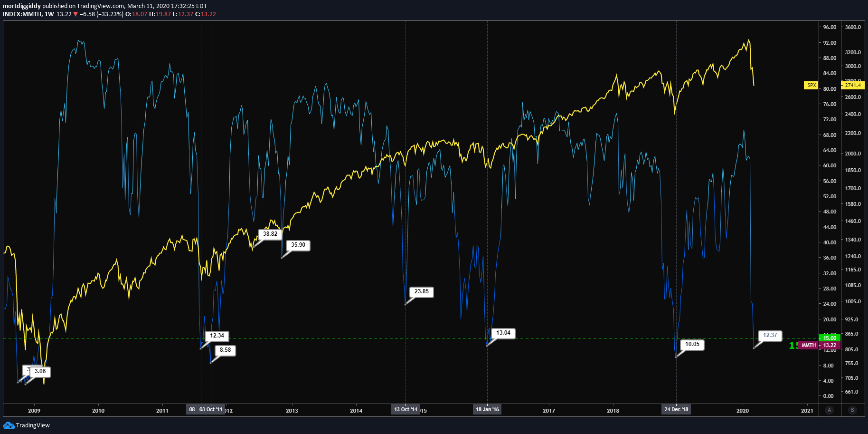Click the 96.00 label on MMTH axis
This screenshot has height=434, width=868.
click(x=830, y=27)
